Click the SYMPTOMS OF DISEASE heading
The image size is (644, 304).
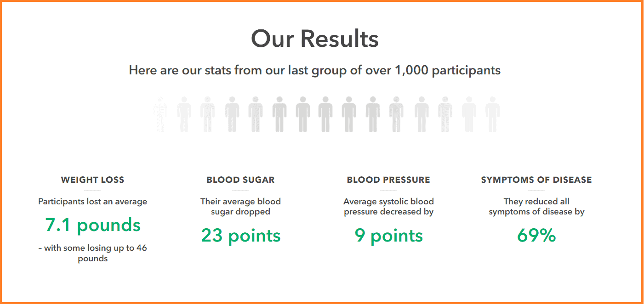tap(536, 180)
